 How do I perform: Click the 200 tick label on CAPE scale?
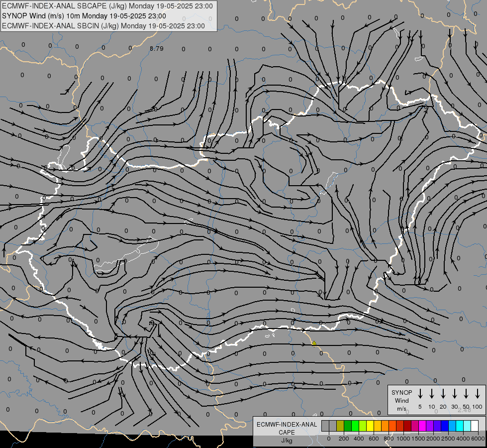(x=344, y=439)
